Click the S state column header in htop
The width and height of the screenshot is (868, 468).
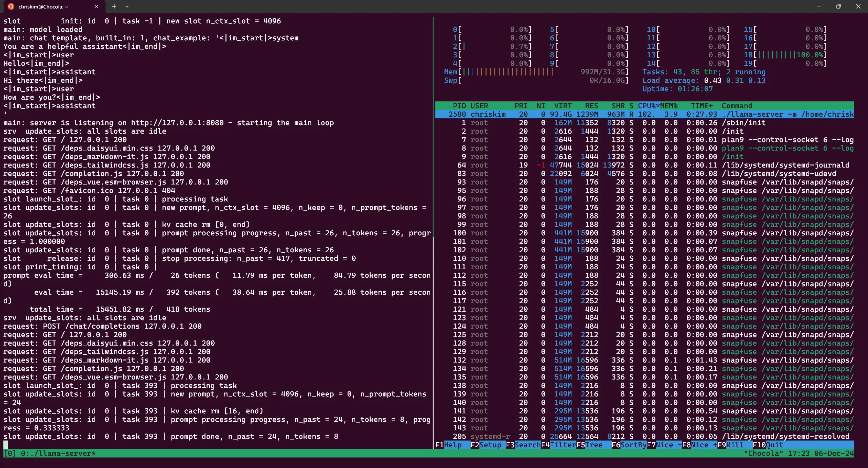[631, 106]
